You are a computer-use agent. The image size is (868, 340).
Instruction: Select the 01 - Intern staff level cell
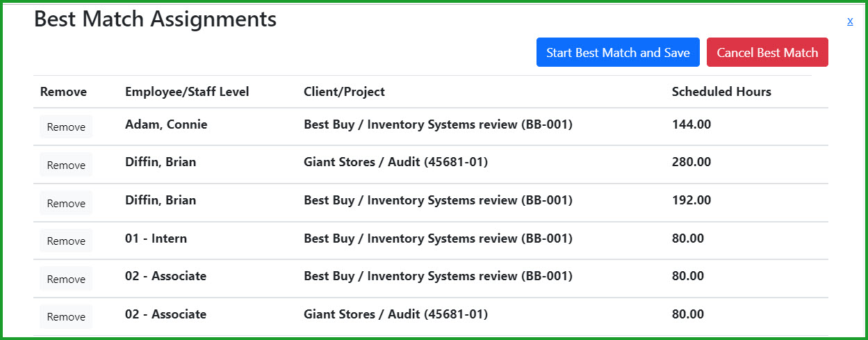[156, 238]
